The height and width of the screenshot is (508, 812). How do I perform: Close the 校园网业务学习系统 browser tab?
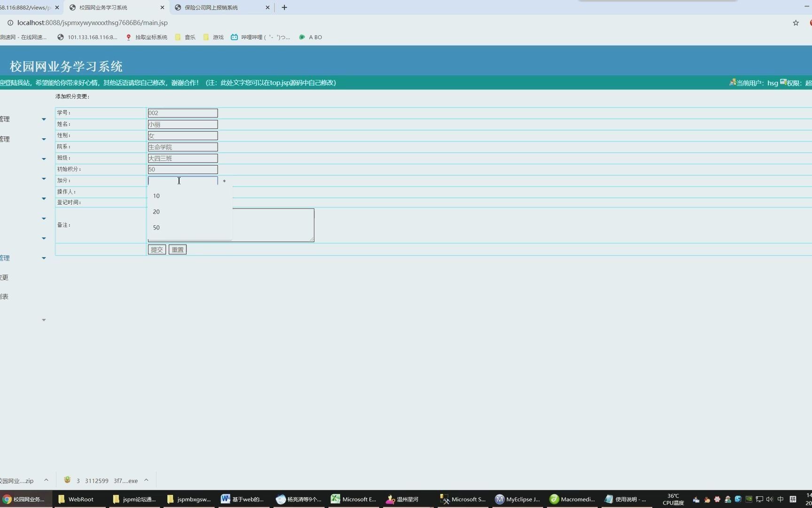click(x=162, y=8)
